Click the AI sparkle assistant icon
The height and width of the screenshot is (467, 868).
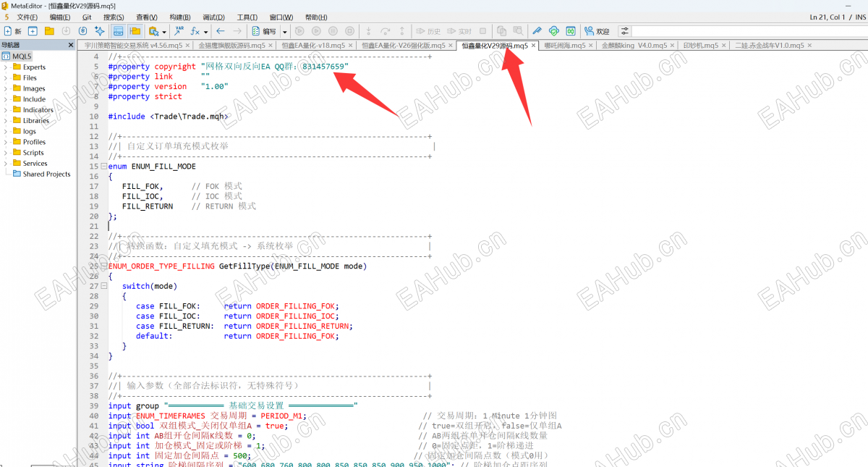point(99,31)
